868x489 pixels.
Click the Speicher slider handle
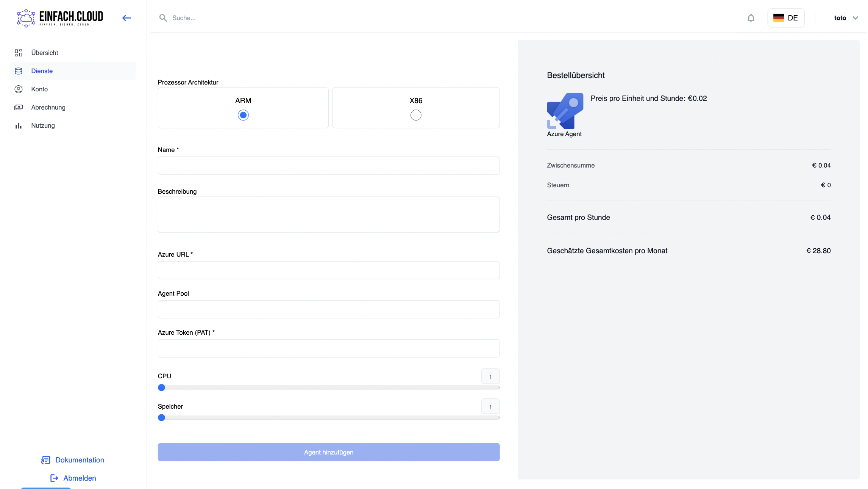pos(161,417)
